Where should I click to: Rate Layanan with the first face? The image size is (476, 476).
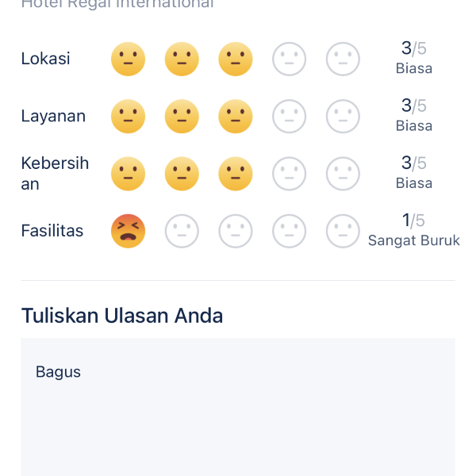pyautogui.click(x=128, y=116)
